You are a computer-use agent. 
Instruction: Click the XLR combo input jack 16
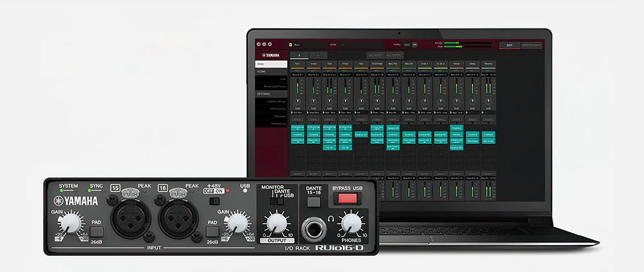point(178,219)
